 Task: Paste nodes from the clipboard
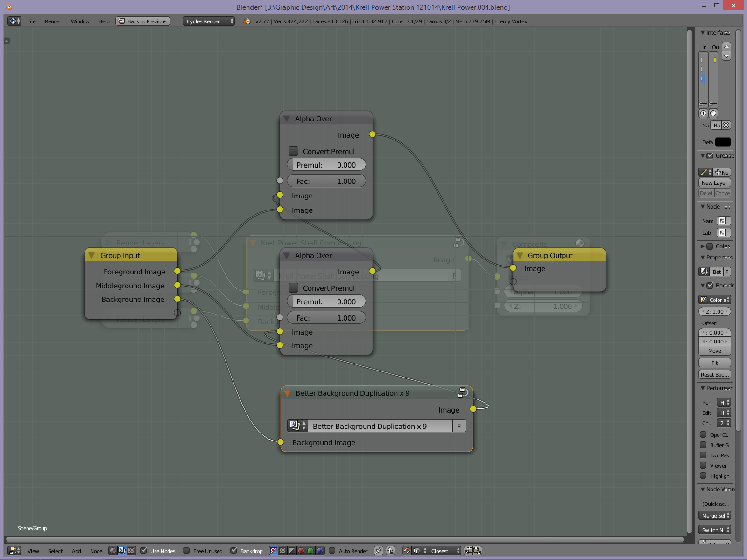477,551
